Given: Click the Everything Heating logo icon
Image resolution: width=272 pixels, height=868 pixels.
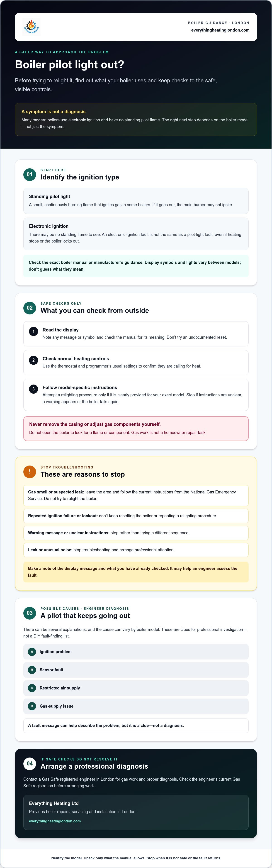Looking at the screenshot, I should pyautogui.click(x=31, y=27).
